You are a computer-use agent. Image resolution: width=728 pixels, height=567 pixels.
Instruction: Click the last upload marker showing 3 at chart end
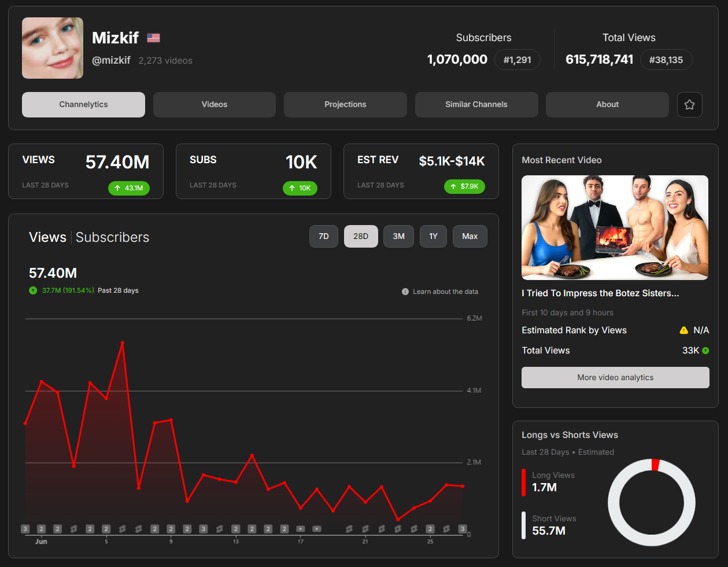coord(462,529)
